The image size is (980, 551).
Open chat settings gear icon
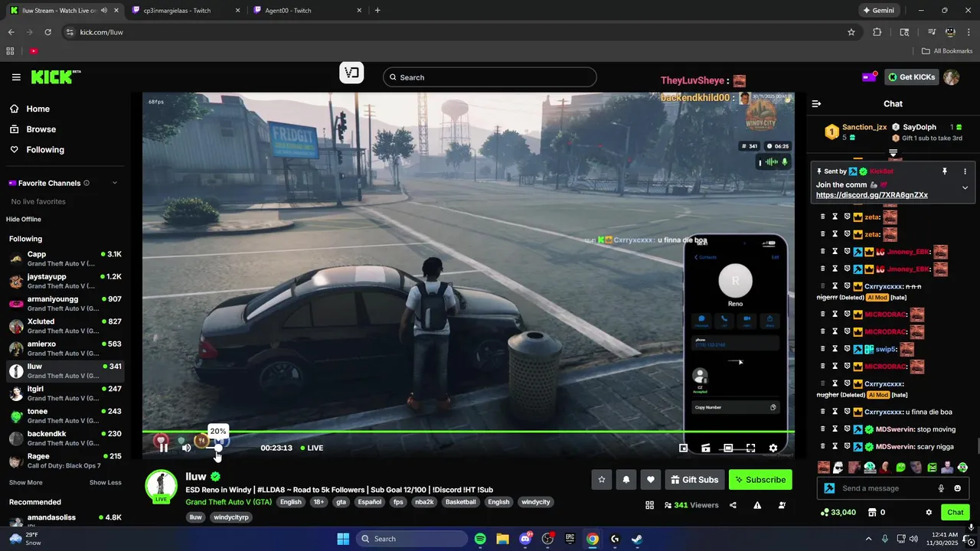(x=929, y=512)
